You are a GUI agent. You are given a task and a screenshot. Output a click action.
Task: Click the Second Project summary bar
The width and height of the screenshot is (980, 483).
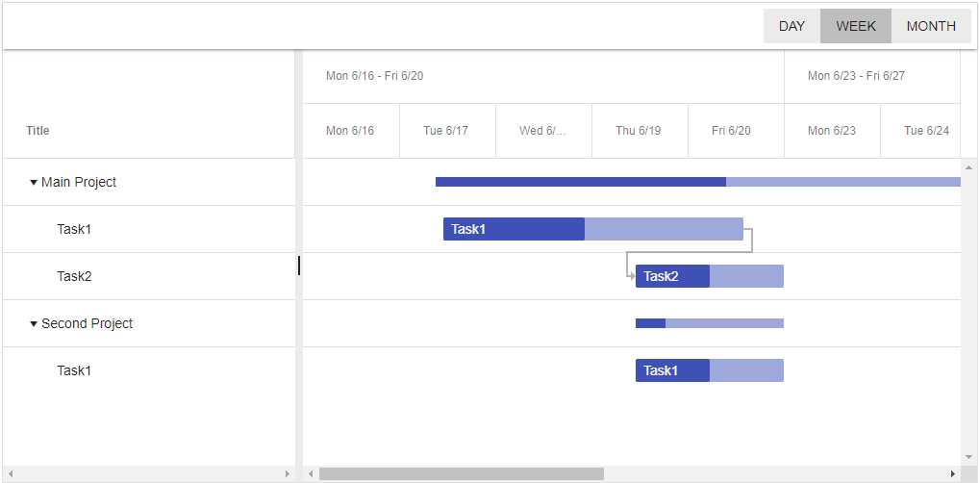(710, 323)
